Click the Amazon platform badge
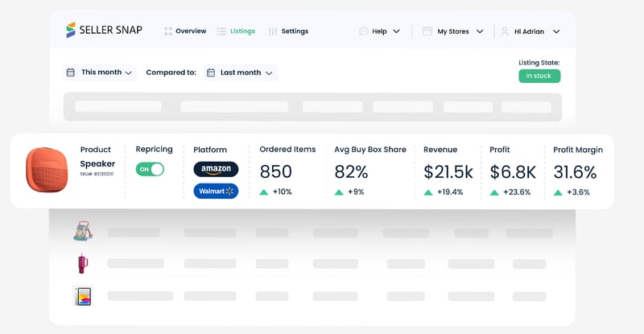 [x=216, y=169]
